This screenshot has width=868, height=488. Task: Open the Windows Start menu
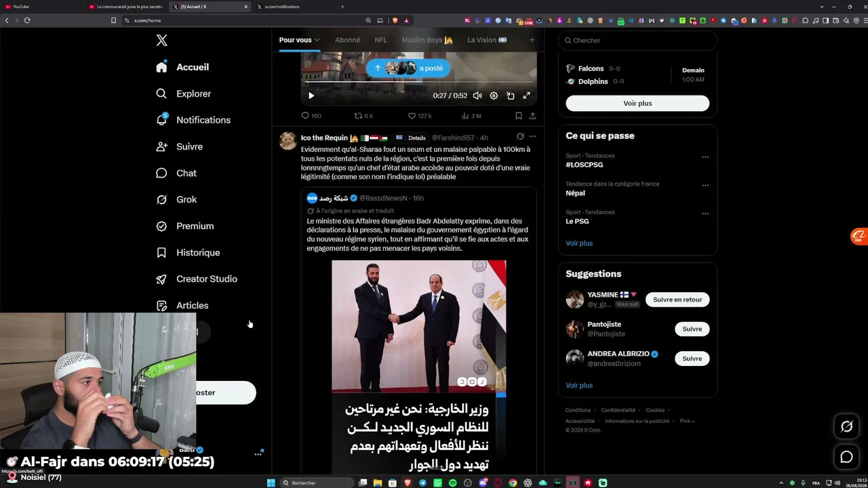pos(271,483)
